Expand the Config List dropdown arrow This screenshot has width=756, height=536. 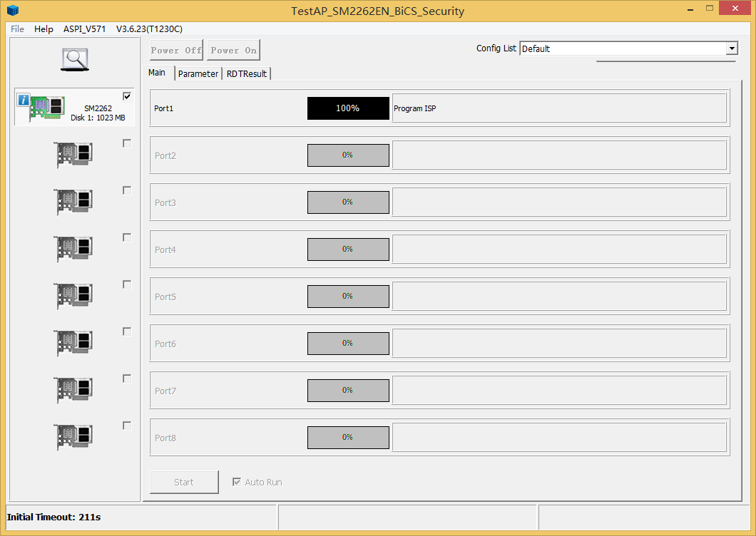731,48
